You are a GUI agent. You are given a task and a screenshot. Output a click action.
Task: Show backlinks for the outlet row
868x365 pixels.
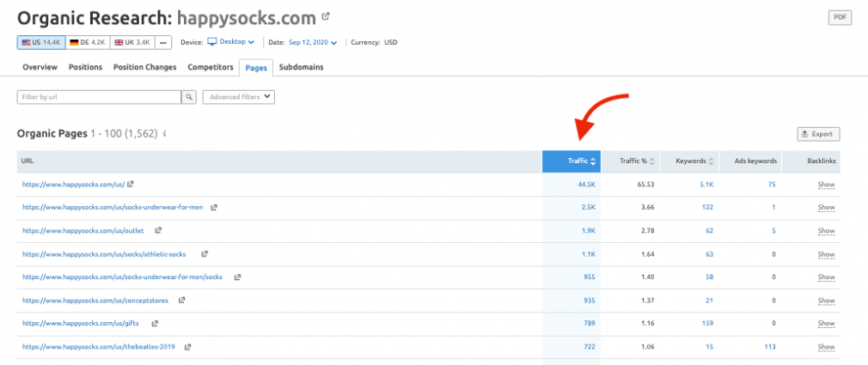coord(826,231)
